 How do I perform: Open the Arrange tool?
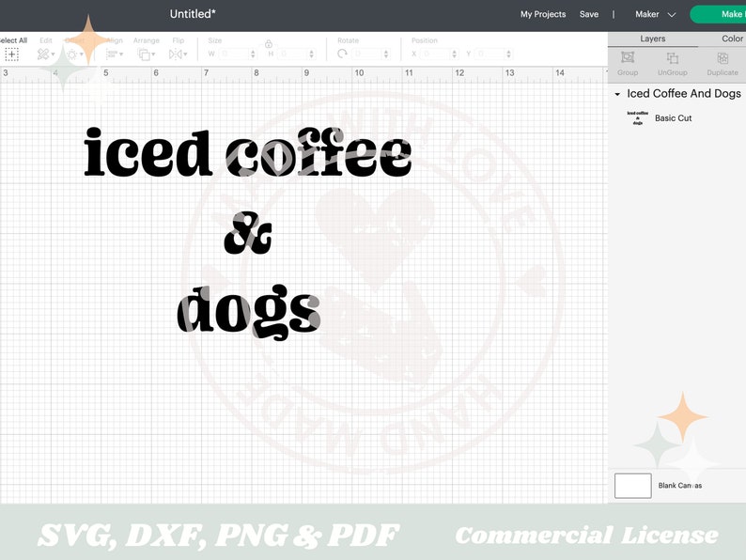pos(144,54)
